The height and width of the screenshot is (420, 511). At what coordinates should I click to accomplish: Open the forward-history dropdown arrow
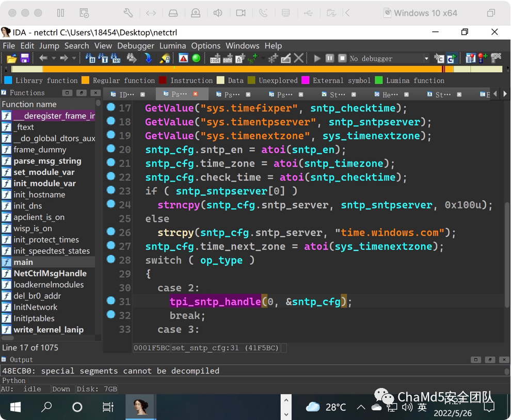click(x=74, y=58)
